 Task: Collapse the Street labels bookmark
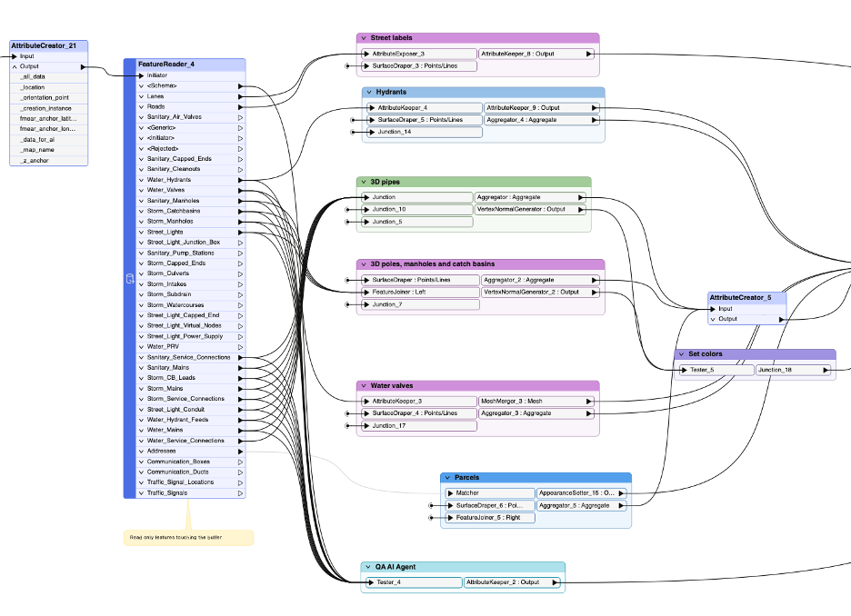364,38
